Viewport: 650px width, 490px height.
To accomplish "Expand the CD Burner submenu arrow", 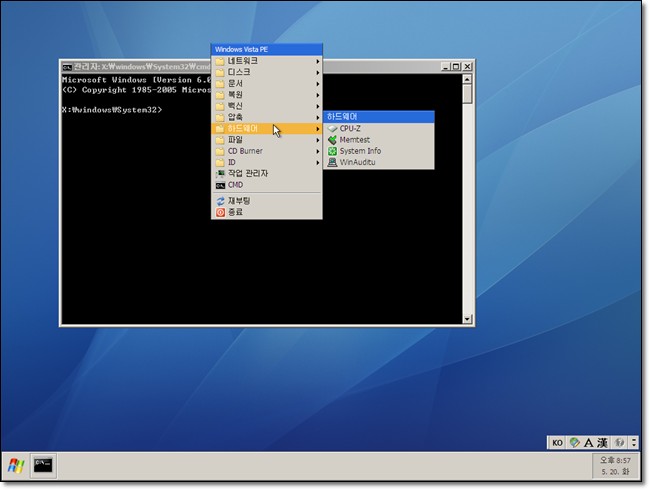I will click(x=318, y=151).
